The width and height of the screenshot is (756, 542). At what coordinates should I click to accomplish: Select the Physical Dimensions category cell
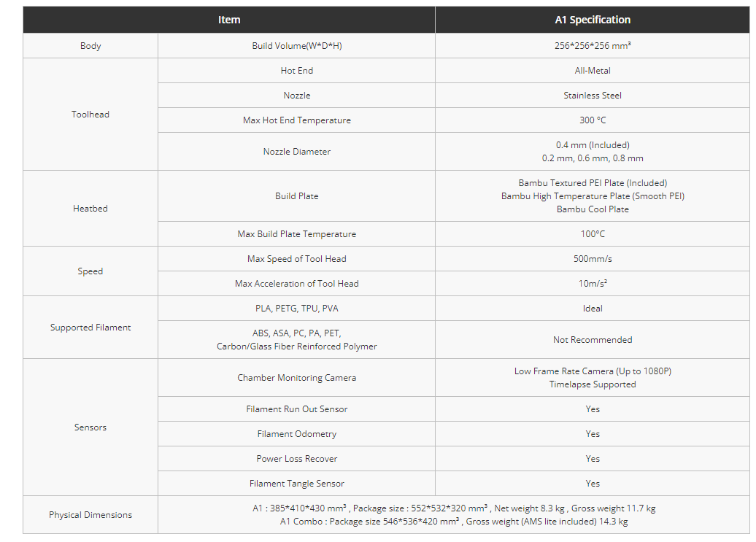[90, 514]
